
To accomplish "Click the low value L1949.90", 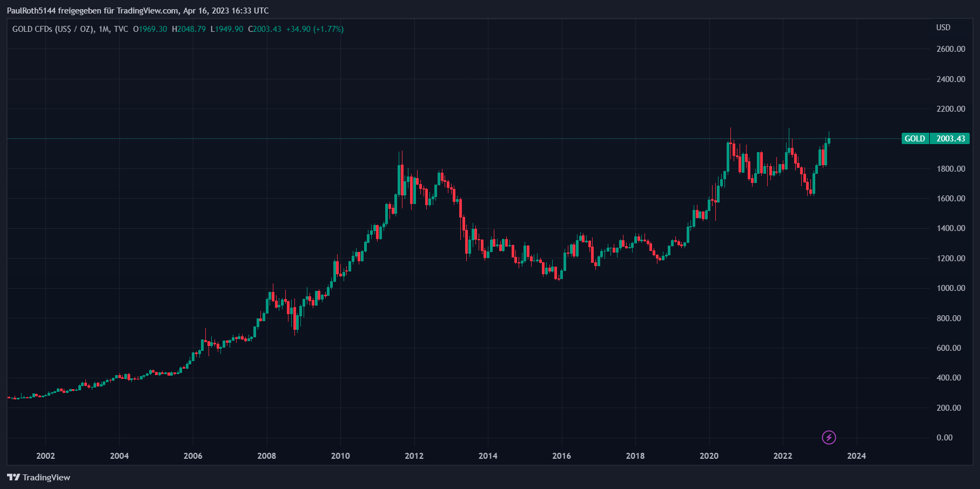I will point(227,29).
